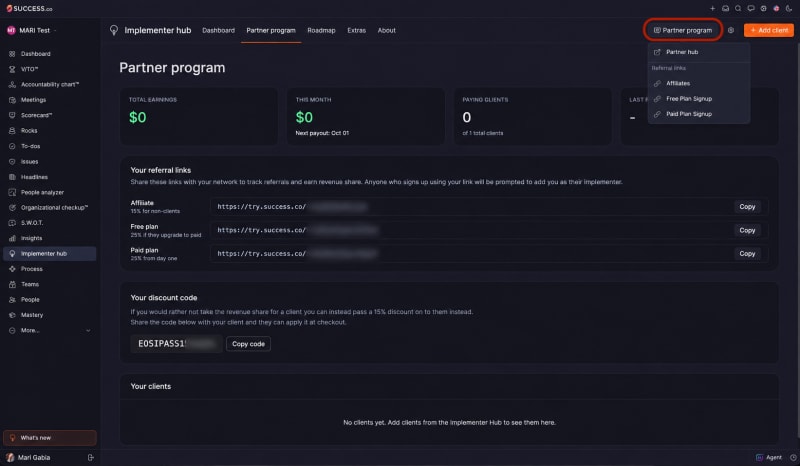
Task: Choose Affiliates referral link in dropdown
Action: click(x=699, y=83)
